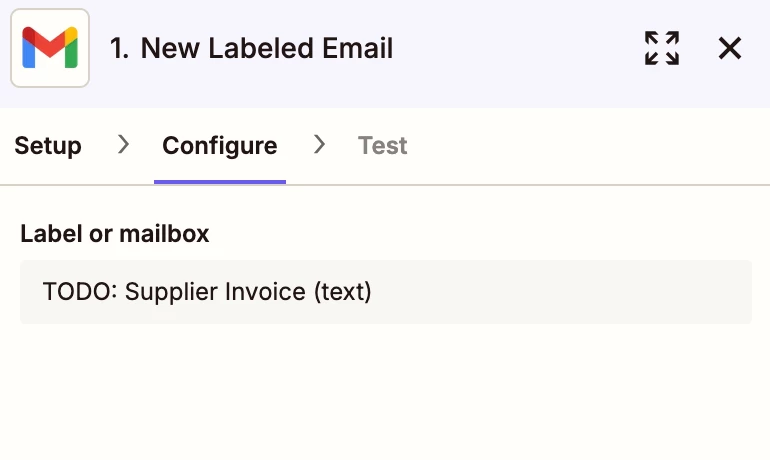This screenshot has height=460, width=770.
Task: Select the Configure tab
Action: (220, 146)
